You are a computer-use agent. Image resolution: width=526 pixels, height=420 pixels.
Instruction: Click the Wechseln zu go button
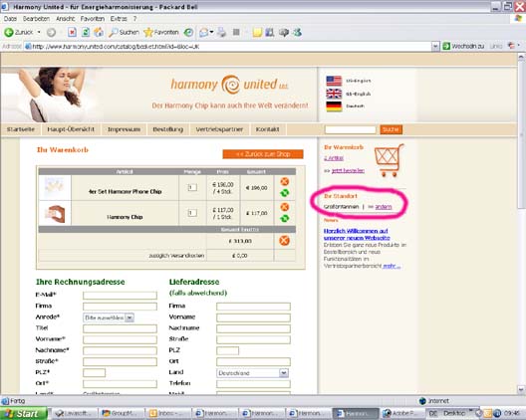pyautogui.click(x=463, y=46)
